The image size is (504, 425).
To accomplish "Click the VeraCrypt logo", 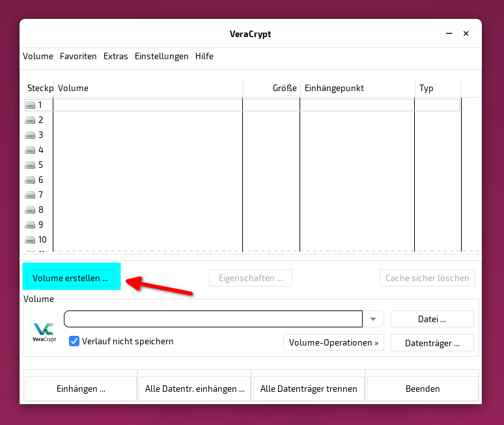I will tap(44, 332).
